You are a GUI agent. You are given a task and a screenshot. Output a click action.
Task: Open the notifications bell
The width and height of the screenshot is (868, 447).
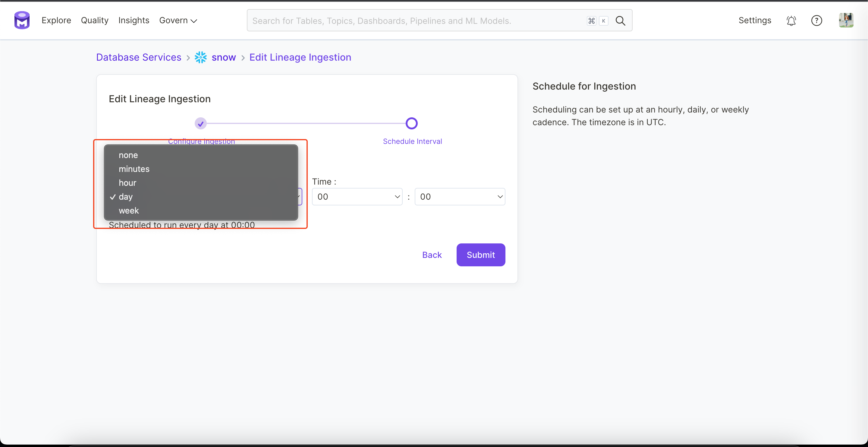pos(791,21)
